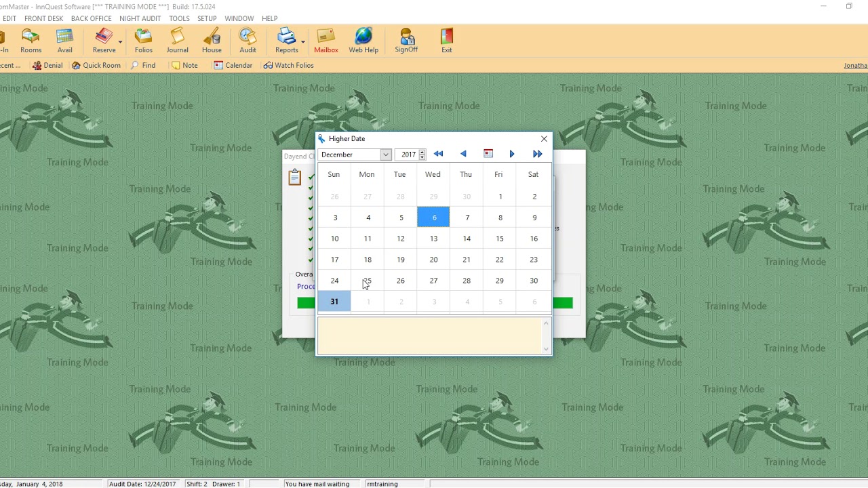This screenshot has width=868, height=488.
Task: Open the Reports printer icon
Action: [287, 41]
